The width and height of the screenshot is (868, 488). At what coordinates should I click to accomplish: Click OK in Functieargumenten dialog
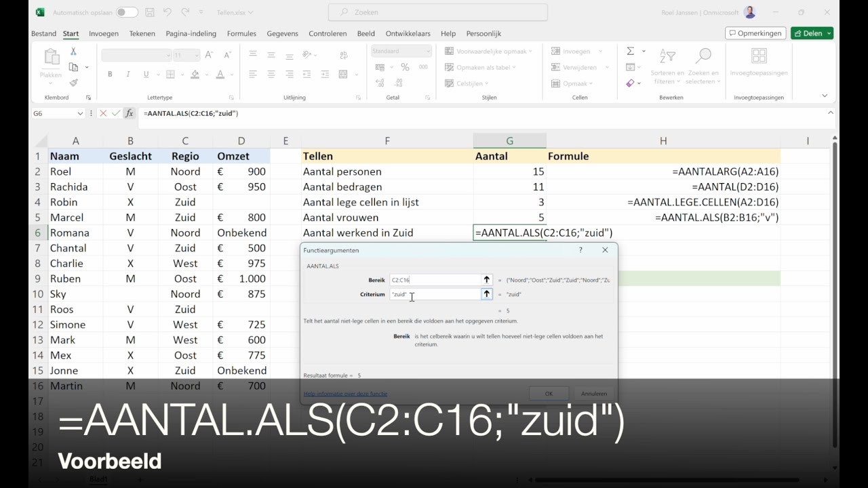coord(549,393)
